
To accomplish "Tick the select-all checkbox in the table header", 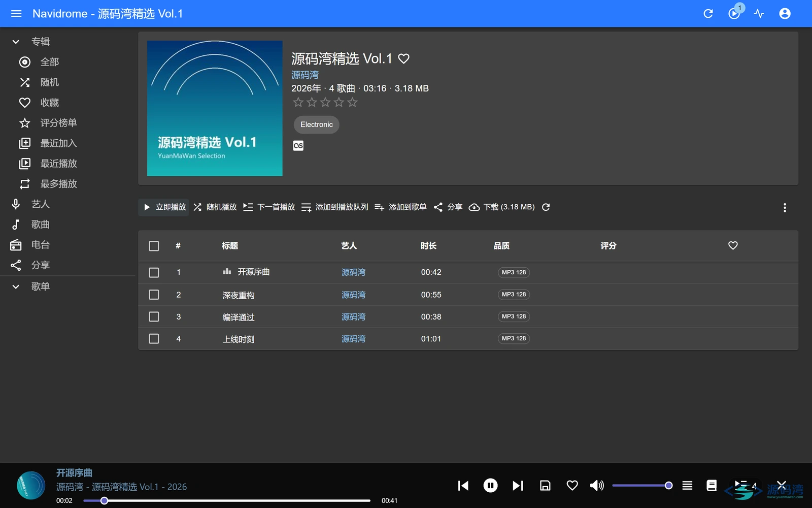I will tap(154, 246).
